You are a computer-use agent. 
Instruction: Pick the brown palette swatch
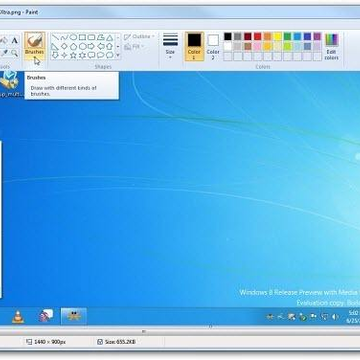[x=248, y=46]
